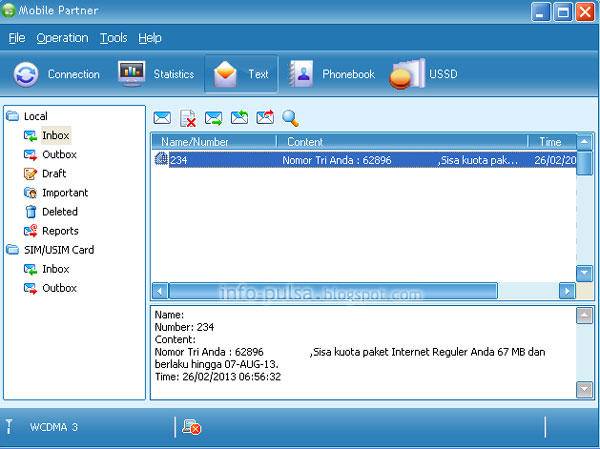
Task: Click the WCDMA 3 network status
Action: click(54, 427)
